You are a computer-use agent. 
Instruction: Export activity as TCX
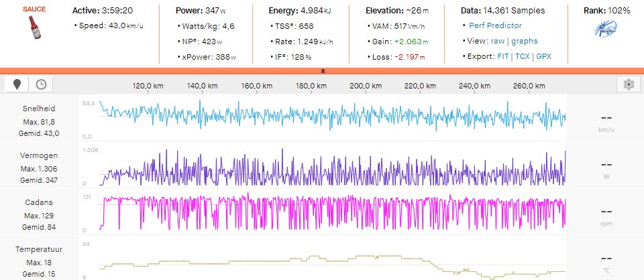point(522,56)
